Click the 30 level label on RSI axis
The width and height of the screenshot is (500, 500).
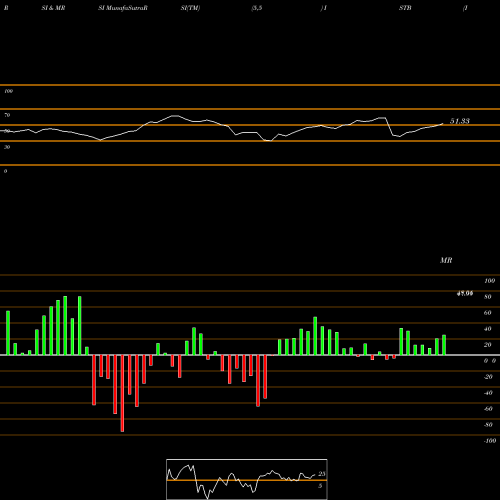pyautogui.click(x=7, y=147)
